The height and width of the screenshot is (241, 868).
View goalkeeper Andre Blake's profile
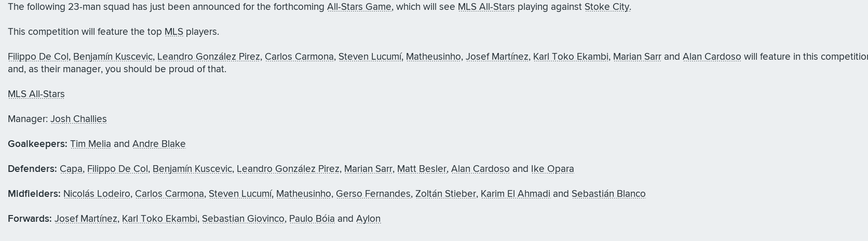point(159,144)
